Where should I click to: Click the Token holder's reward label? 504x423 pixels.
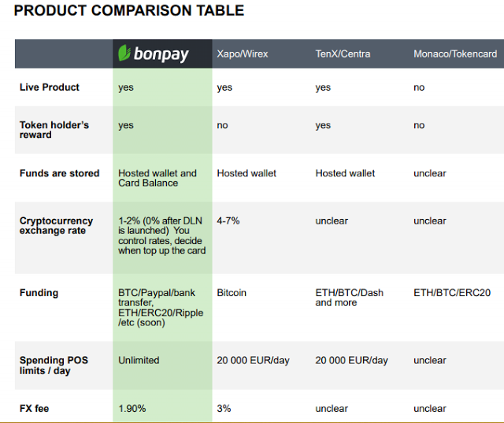54,129
